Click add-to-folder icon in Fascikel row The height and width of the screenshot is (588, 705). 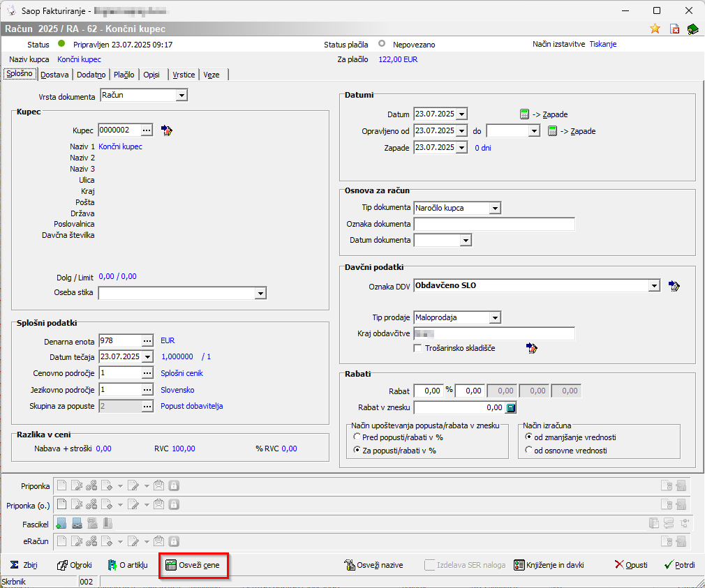(x=61, y=523)
